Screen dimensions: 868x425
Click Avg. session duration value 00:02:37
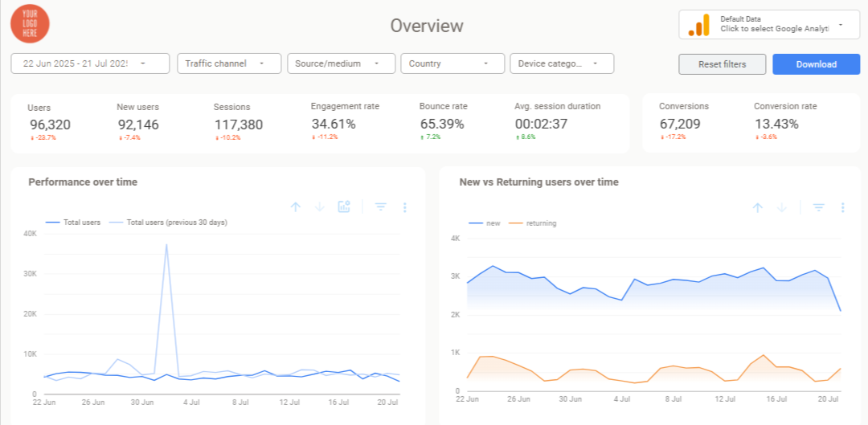tap(541, 125)
